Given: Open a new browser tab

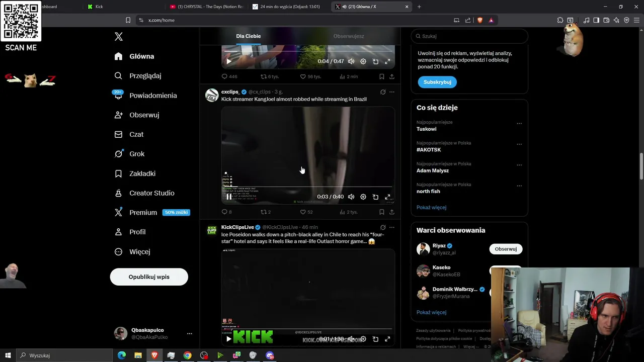Looking at the screenshot, I should pos(419,7).
